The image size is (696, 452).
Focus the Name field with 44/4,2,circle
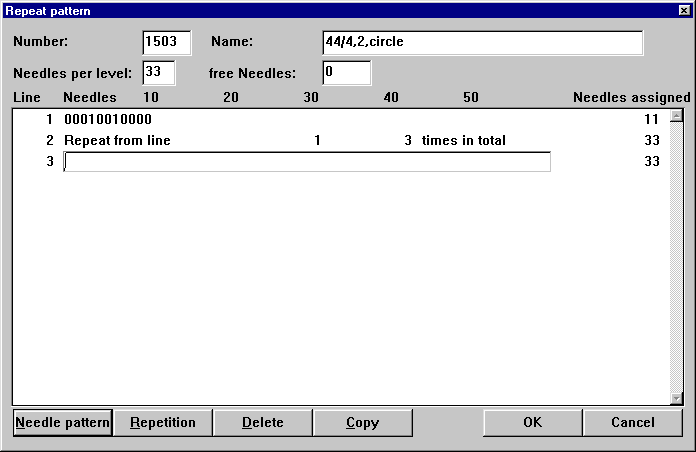pos(481,42)
